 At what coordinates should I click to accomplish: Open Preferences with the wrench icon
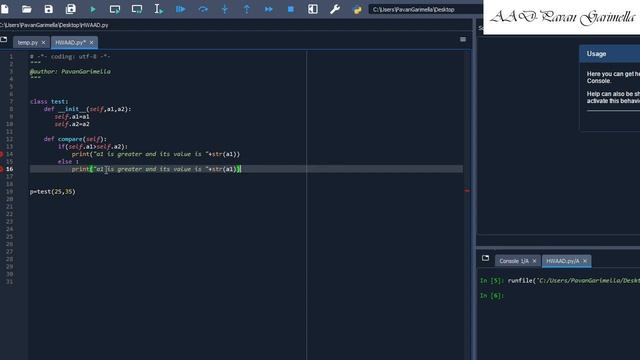pyautogui.click(x=335, y=9)
